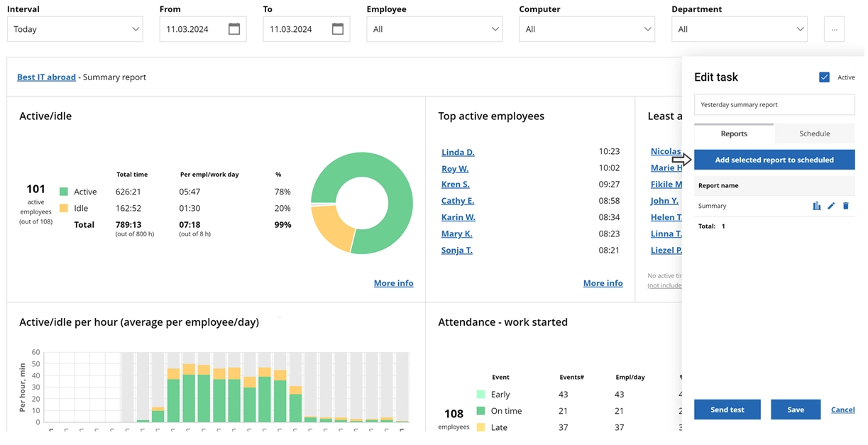Click Add selected report to scheduled
Screen dimensions: 868x445
(774, 160)
